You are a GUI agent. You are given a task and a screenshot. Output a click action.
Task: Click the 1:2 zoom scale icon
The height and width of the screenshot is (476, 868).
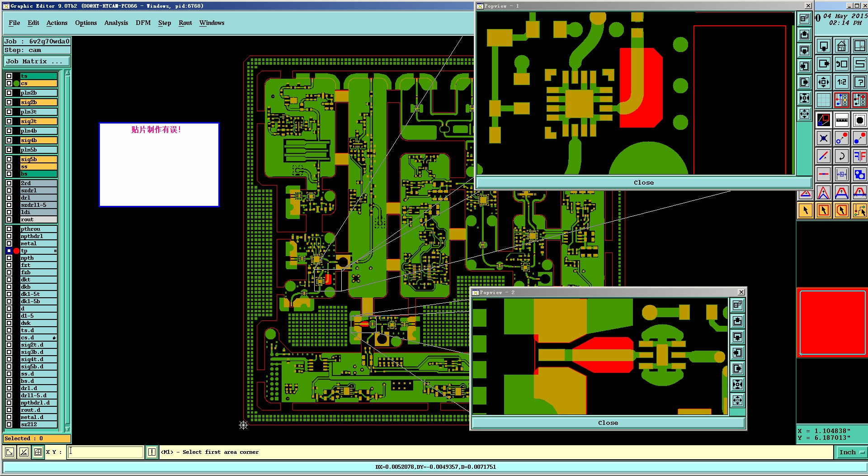[x=841, y=82]
